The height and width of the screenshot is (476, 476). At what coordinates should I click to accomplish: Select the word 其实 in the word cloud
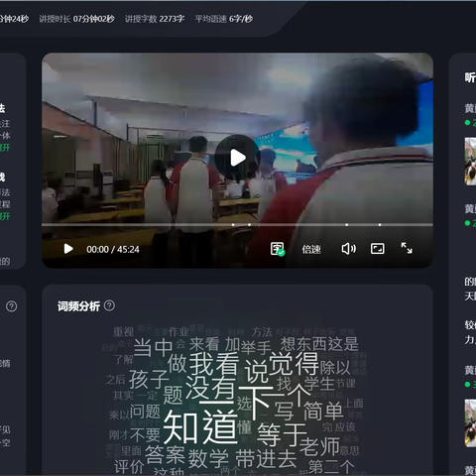(123, 396)
